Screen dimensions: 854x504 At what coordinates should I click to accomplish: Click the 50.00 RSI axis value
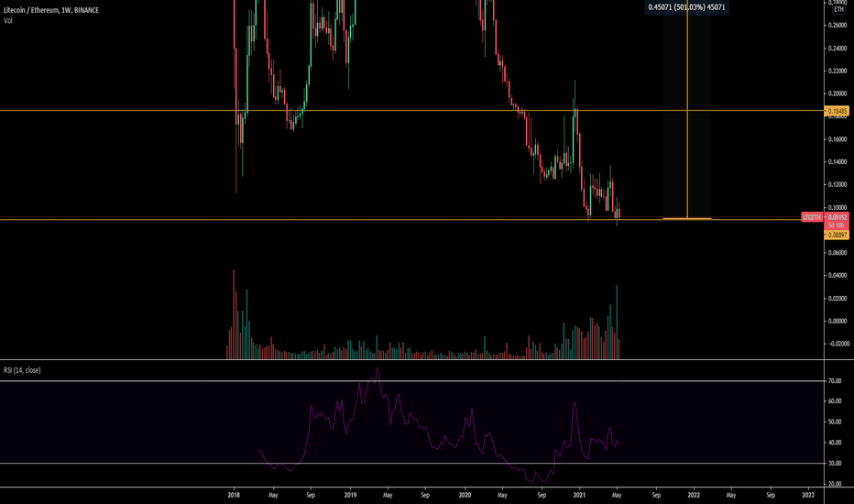point(835,422)
